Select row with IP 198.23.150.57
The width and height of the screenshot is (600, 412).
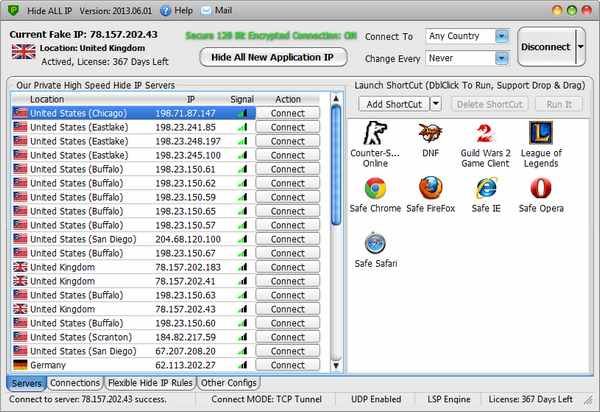[x=133, y=225]
